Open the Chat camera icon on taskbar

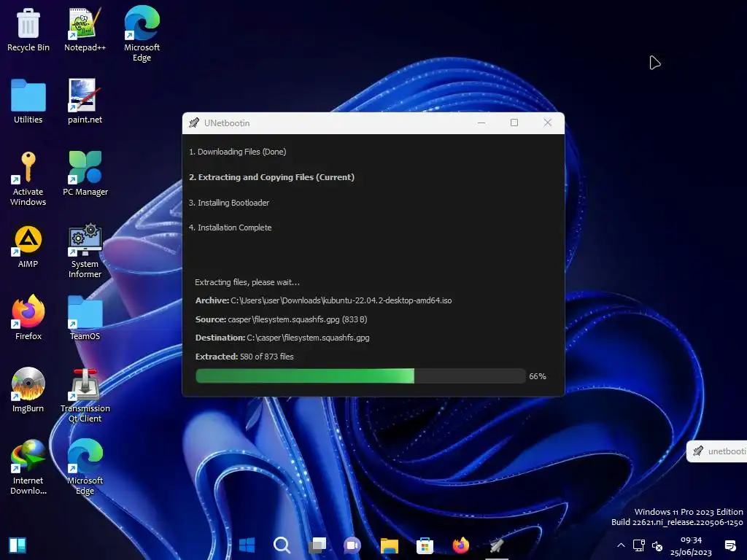click(352, 545)
